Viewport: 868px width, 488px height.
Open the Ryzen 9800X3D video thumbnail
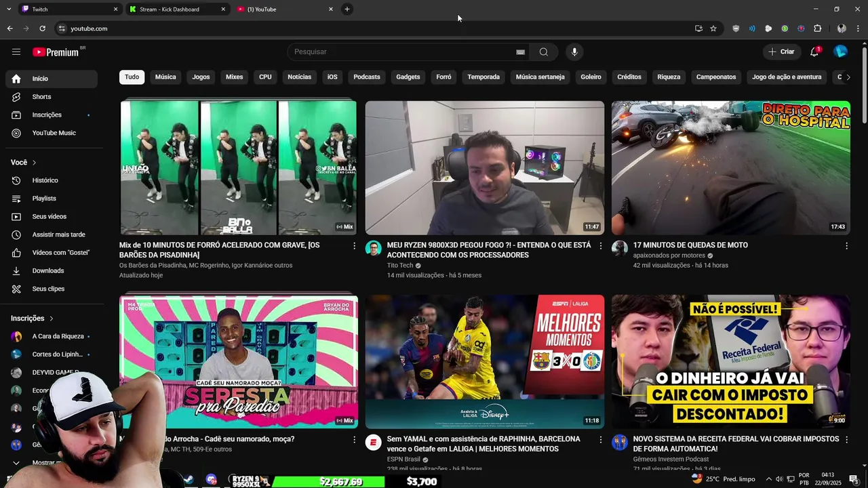(484, 167)
